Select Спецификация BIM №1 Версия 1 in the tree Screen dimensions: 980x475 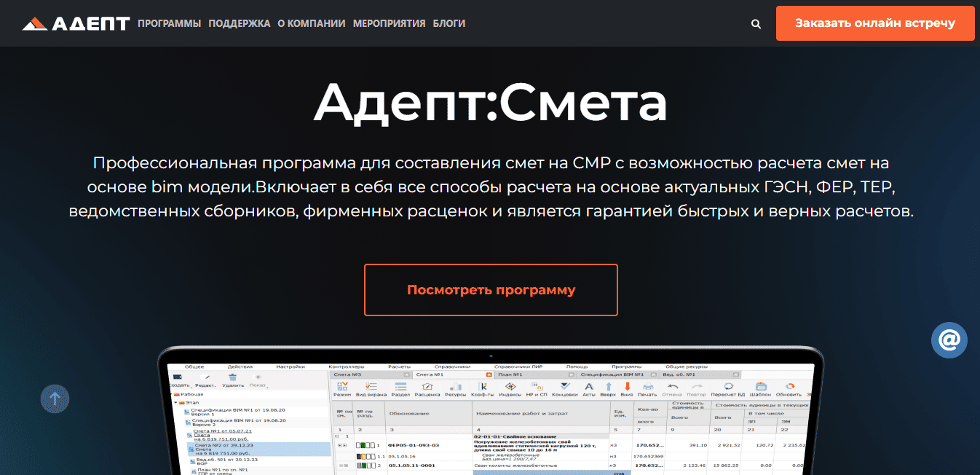point(238,412)
